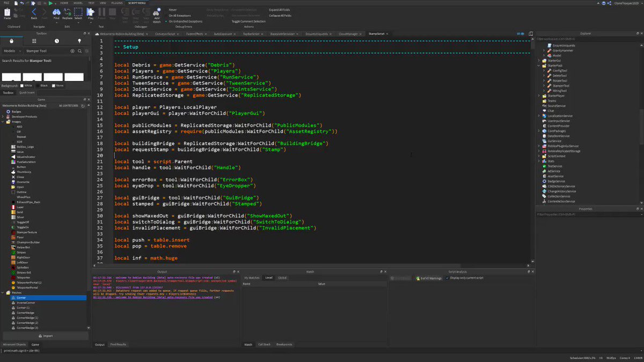Click the Select tool icon in Edit group

click(78, 12)
